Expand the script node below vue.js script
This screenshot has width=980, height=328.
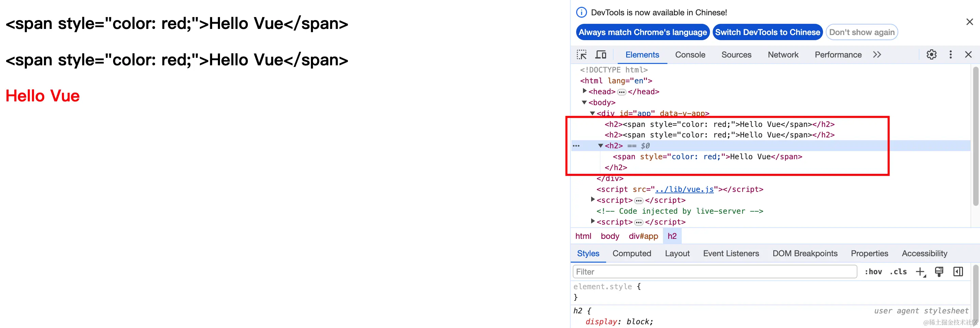pos(593,199)
